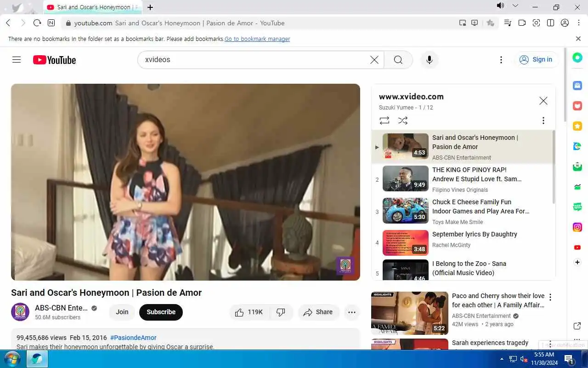588x368 pixels.
Task: Dislike this video
Action: 281,312
